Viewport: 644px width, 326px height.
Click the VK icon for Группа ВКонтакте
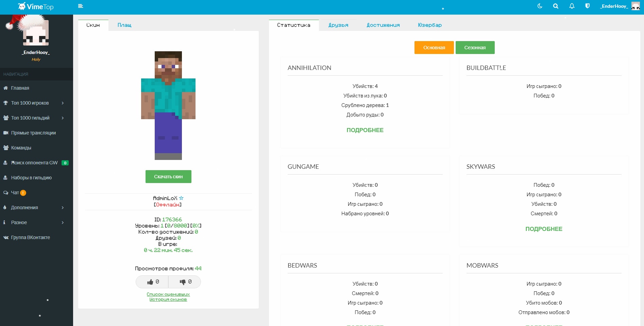pyautogui.click(x=6, y=237)
